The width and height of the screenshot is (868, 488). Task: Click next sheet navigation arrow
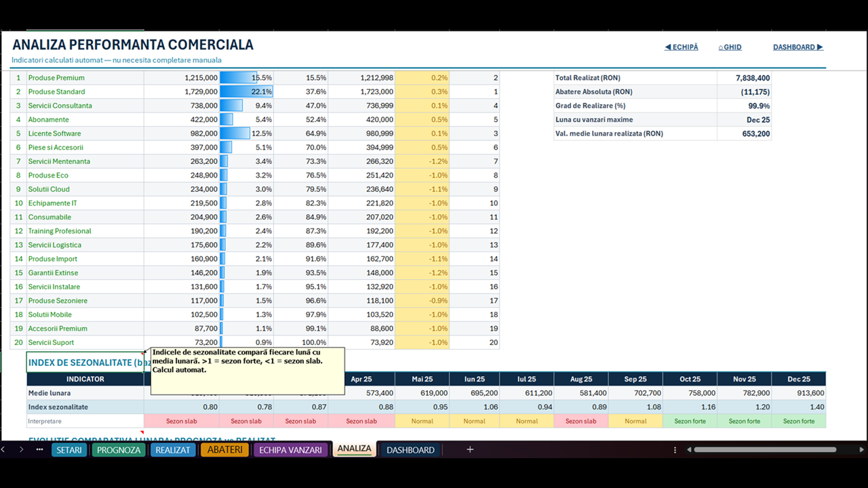tap(21, 449)
